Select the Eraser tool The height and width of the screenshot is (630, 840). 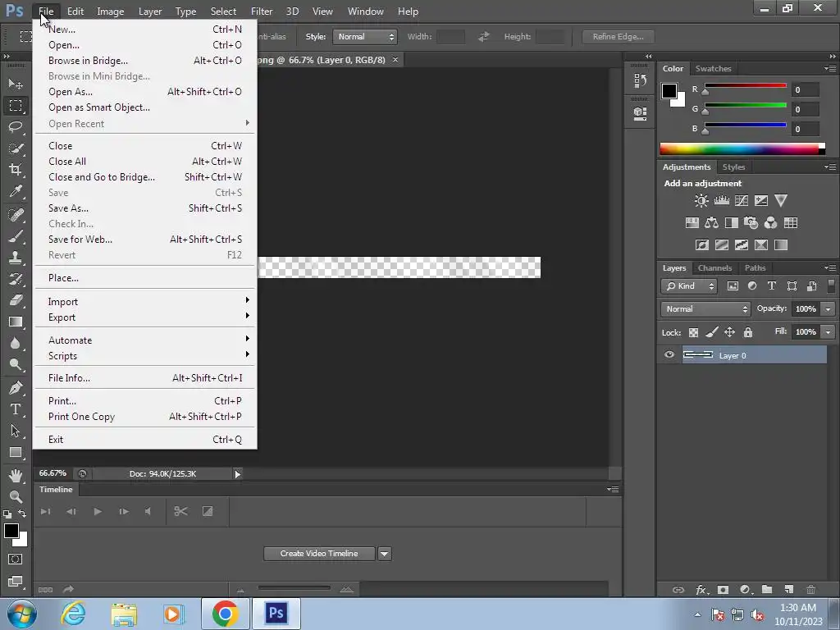click(x=16, y=300)
